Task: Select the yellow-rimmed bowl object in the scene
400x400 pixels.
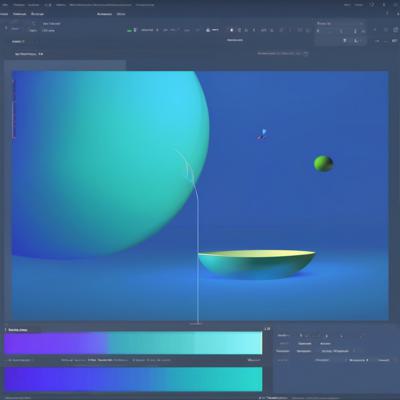Action: pos(256,264)
